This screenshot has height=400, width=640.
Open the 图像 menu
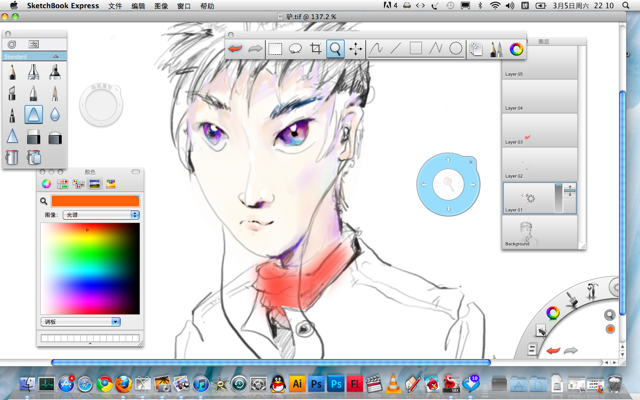pos(161,6)
